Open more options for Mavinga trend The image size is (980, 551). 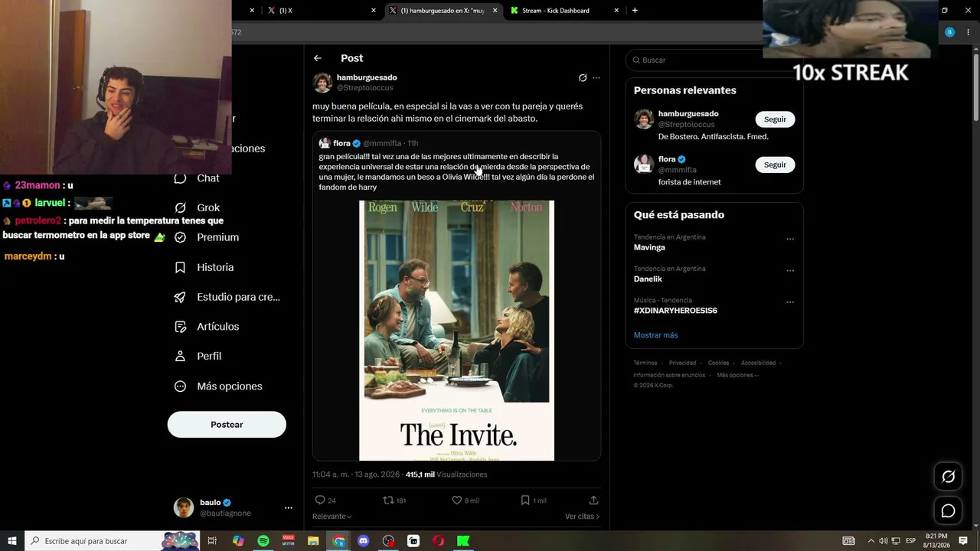[790, 239]
